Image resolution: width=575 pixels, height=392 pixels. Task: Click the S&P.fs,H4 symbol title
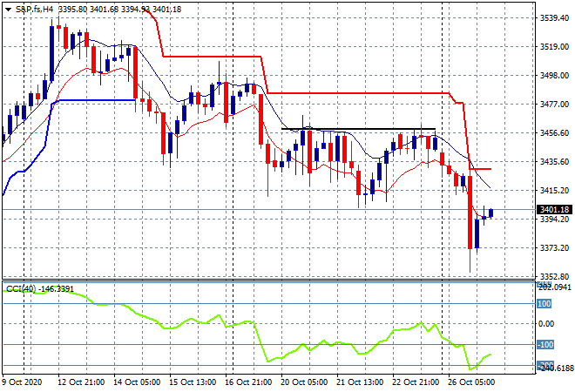coord(35,10)
